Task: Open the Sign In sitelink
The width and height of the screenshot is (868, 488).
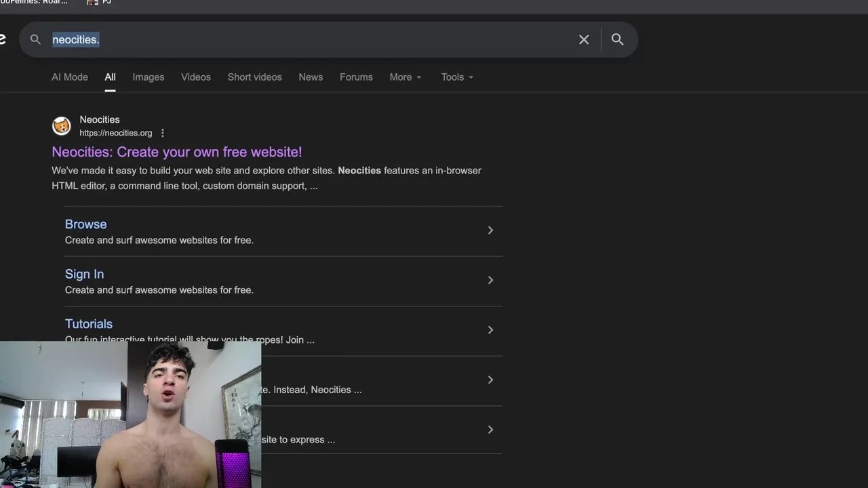Action: [85, 274]
